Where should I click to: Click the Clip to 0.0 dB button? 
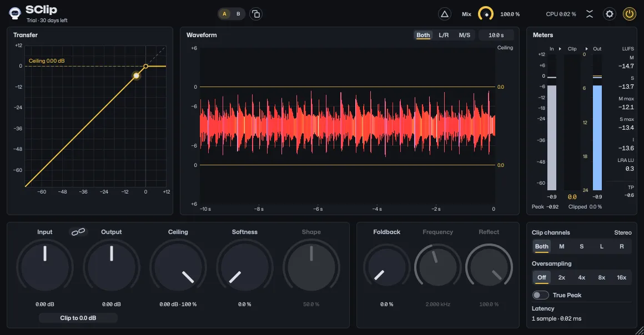78,318
